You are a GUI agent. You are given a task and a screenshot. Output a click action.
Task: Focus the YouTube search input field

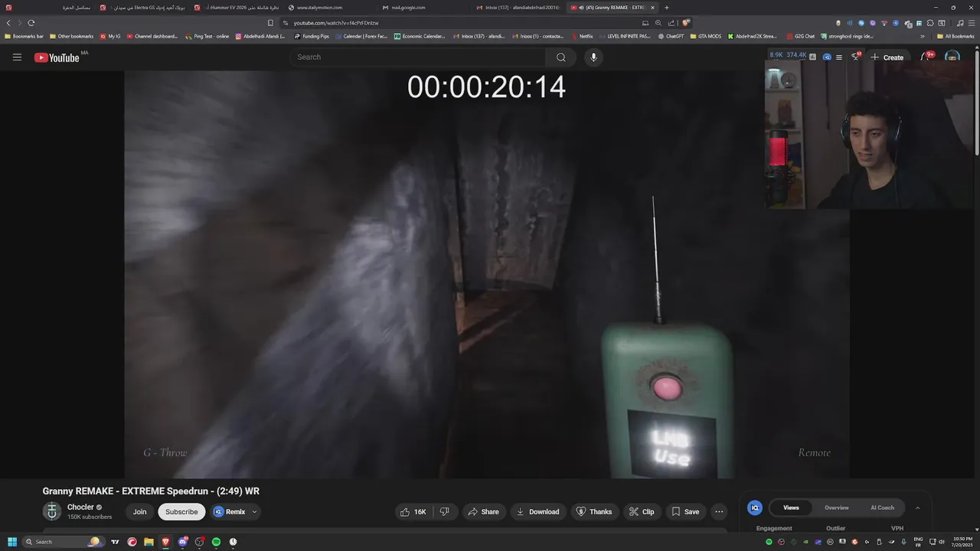[417, 57]
